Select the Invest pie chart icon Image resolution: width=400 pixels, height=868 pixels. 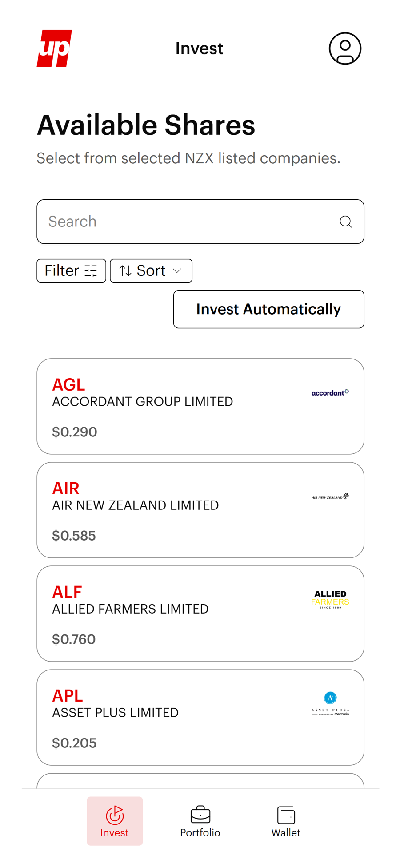click(115, 814)
